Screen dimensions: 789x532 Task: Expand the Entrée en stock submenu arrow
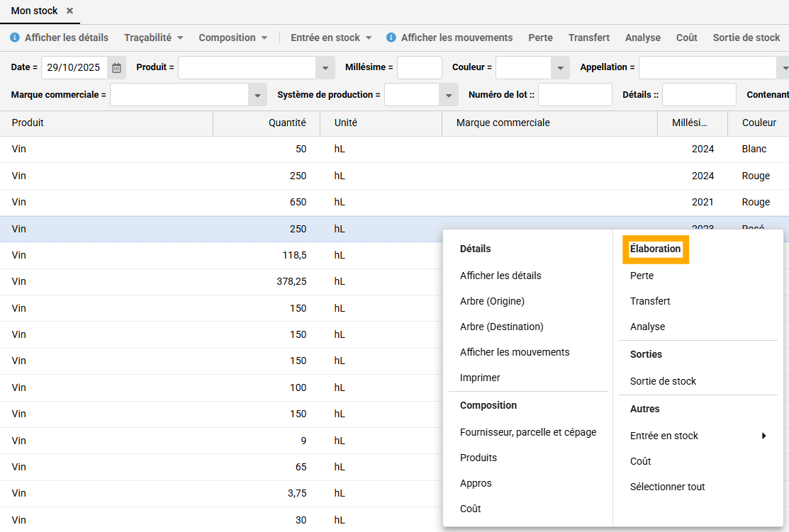coord(763,436)
